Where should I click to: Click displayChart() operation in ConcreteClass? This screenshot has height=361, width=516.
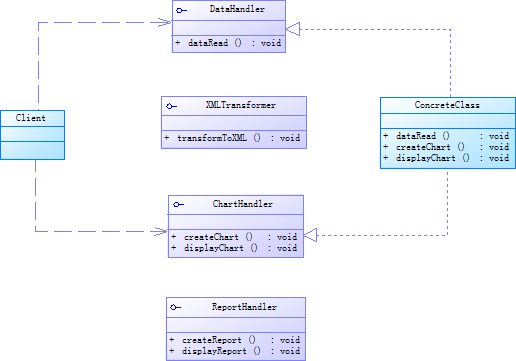coord(446,158)
